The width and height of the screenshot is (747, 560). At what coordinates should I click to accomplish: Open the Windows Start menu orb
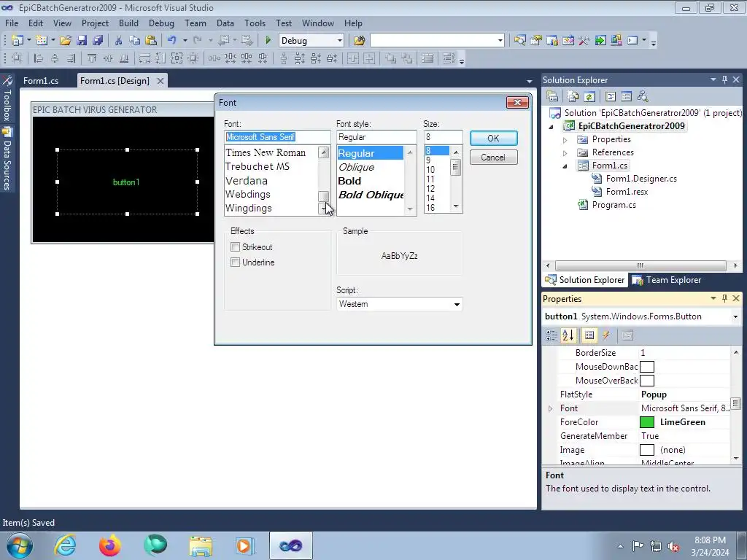[x=20, y=545]
